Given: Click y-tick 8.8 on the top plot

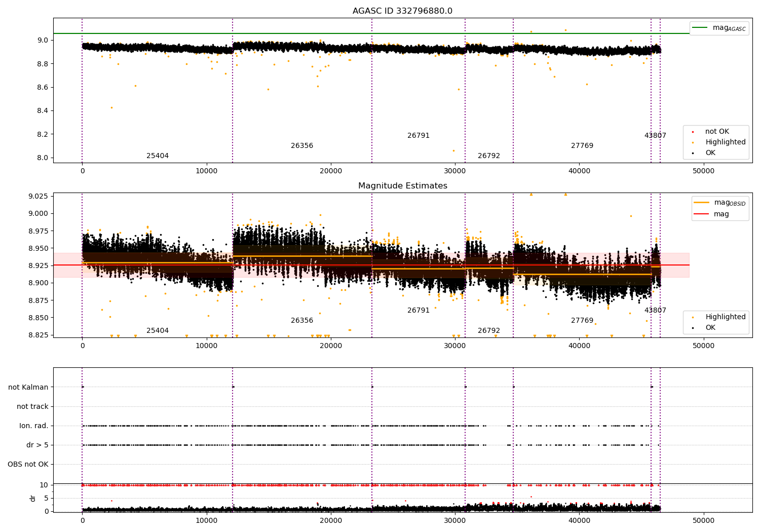Looking at the screenshot, I should (x=43, y=64).
